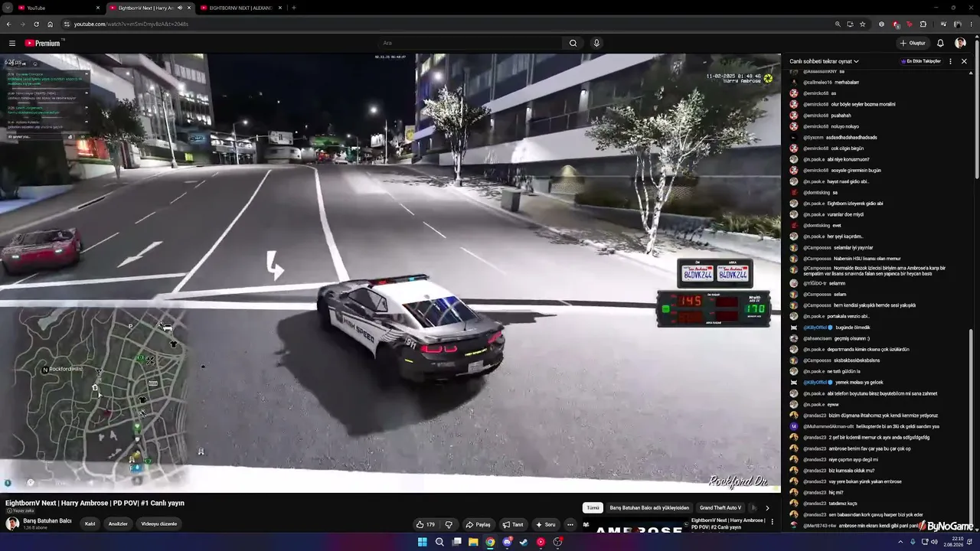980x551 pixels.
Task: Open Chrome from the taskbar
Action: (x=490, y=542)
